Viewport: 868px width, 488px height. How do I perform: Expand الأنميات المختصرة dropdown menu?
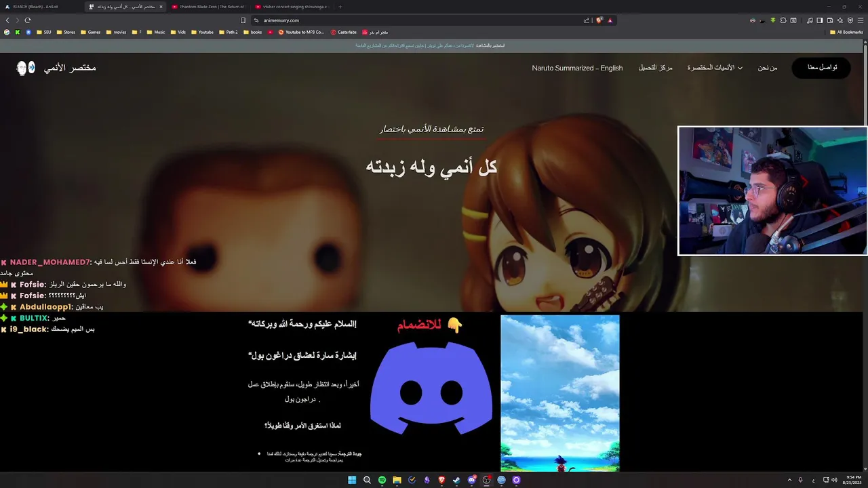tap(715, 68)
